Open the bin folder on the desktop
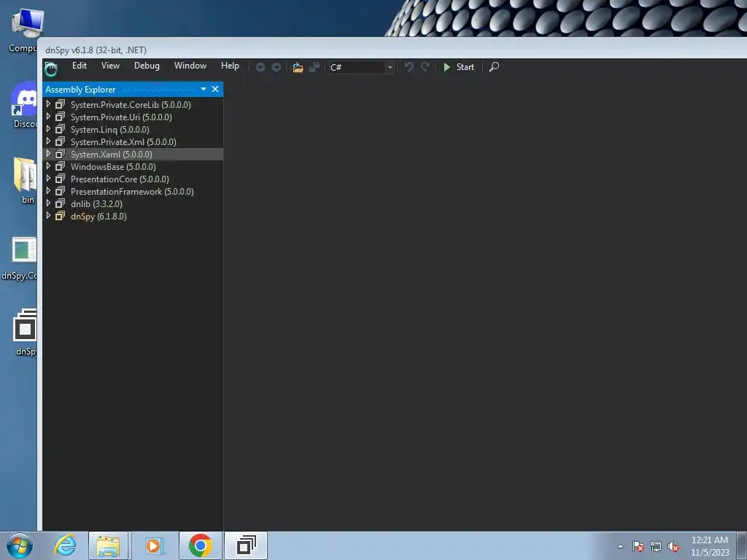 coord(26,181)
